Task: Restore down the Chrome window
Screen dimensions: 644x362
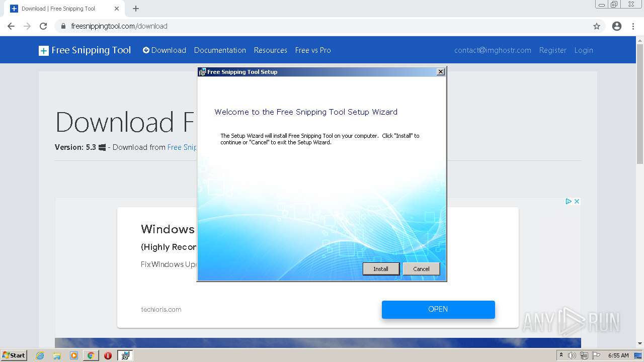Action: tap(614, 5)
